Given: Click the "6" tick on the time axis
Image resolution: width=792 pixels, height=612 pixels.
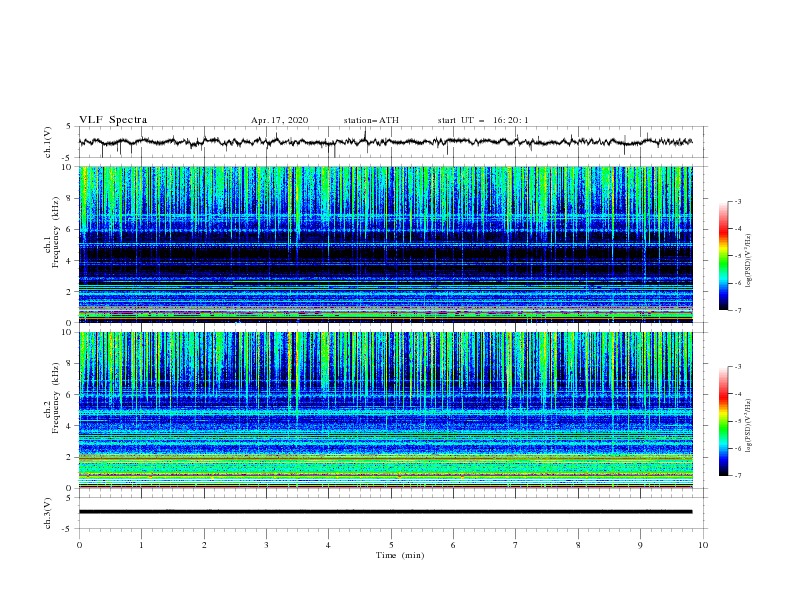Looking at the screenshot, I should pyautogui.click(x=453, y=545).
